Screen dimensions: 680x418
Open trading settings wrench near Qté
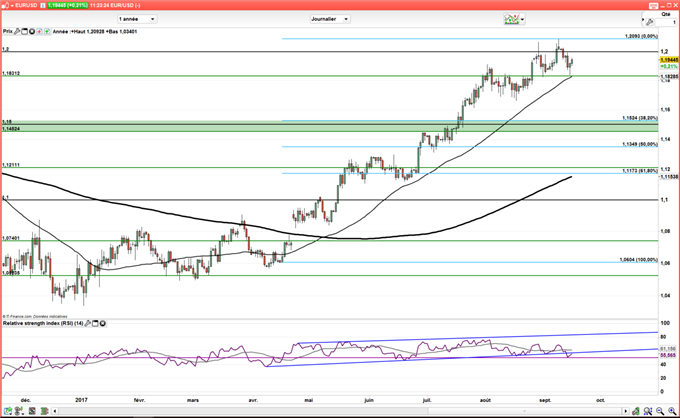649,22
